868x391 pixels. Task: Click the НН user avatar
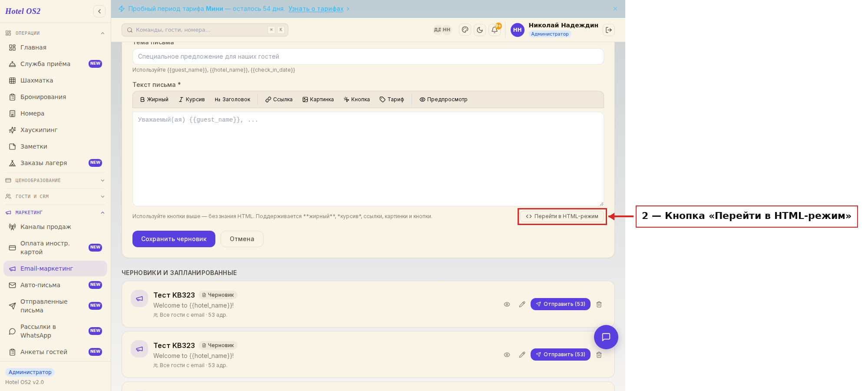pyautogui.click(x=517, y=30)
